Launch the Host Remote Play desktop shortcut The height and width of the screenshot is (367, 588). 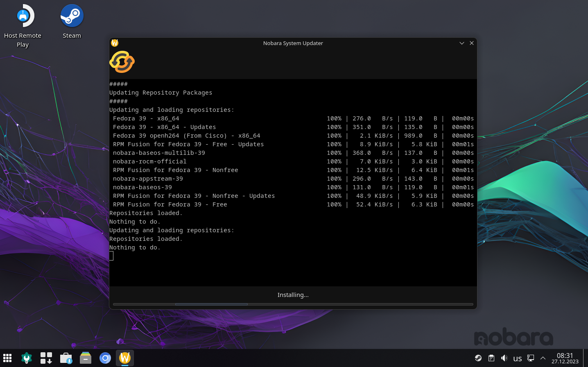click(23, 26)
